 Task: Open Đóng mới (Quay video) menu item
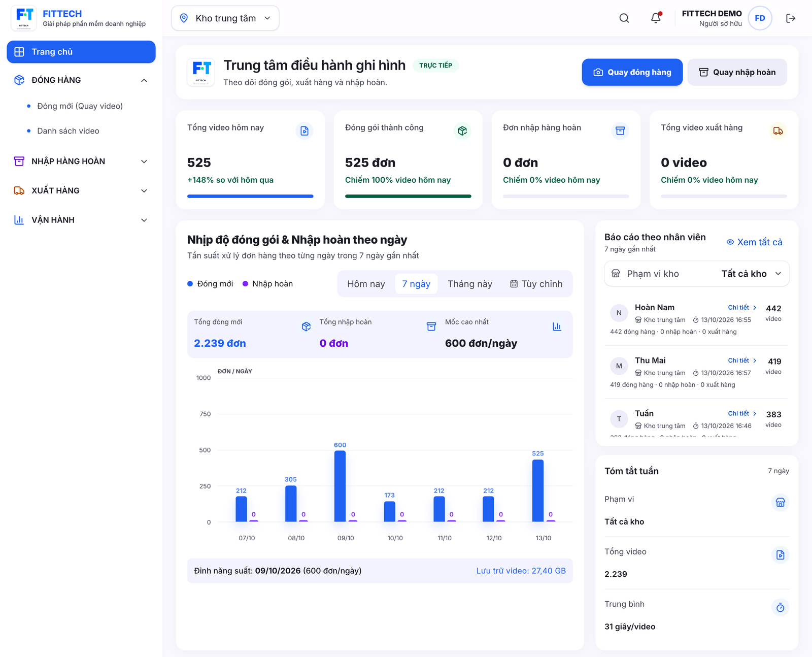[x=80, y=106]
